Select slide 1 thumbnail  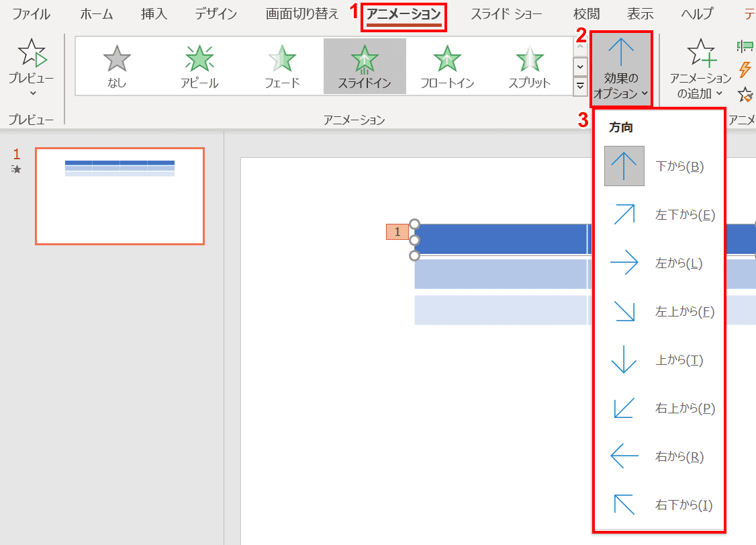[x=120, y=196]
